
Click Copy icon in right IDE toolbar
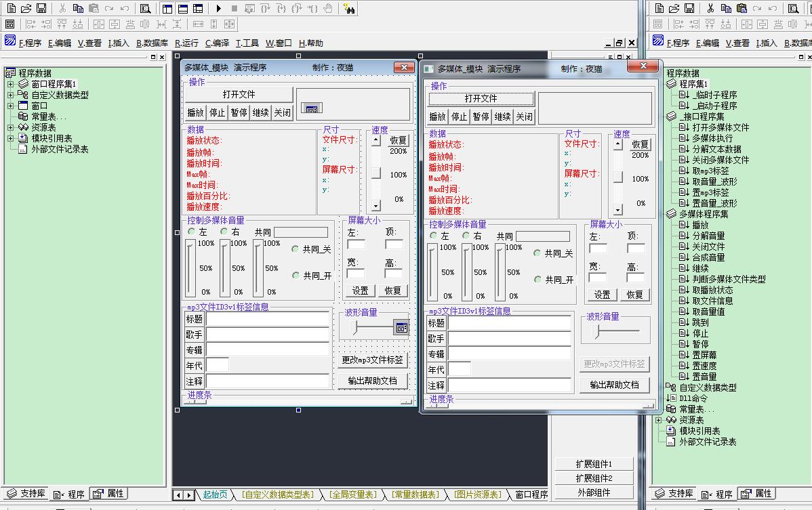pyautogui.click(x=726, y=8)
